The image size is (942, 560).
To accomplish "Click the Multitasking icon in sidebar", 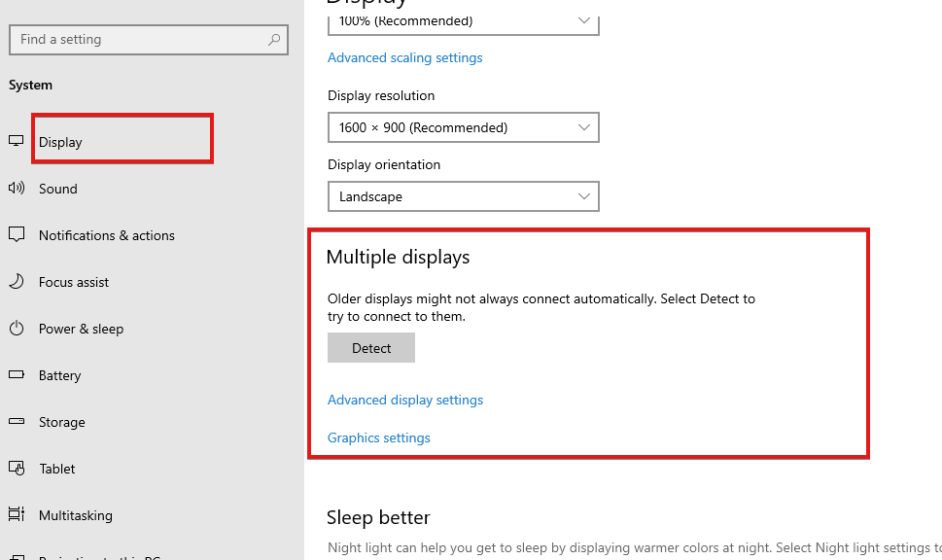I will tap(16, 515).
